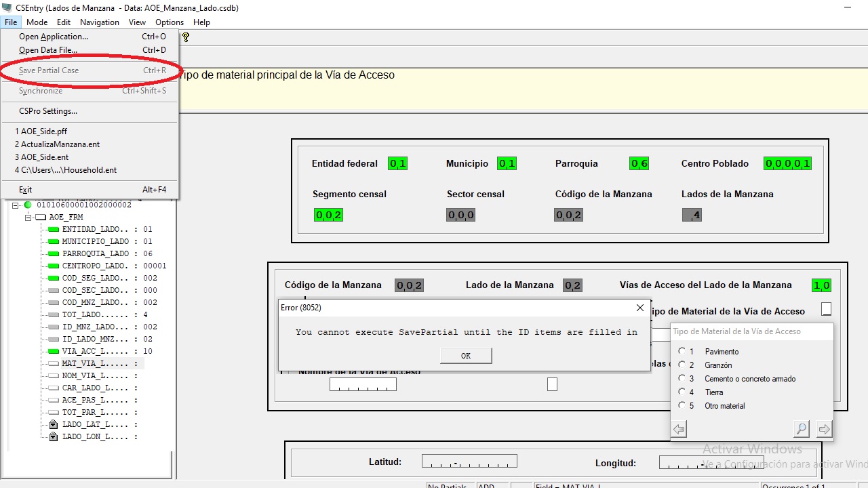This screenshot has width=868, height=492.
Task: Open recent file Household.ent
Action: (x=90, y=170)
